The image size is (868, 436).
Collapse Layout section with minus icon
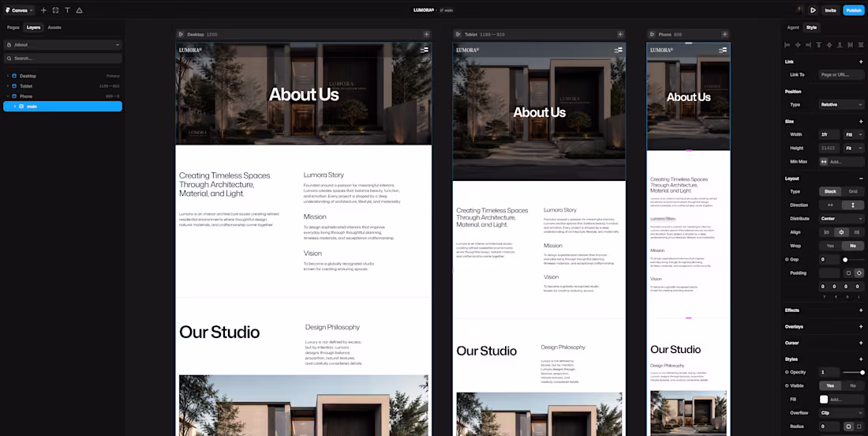click(861, 179)
